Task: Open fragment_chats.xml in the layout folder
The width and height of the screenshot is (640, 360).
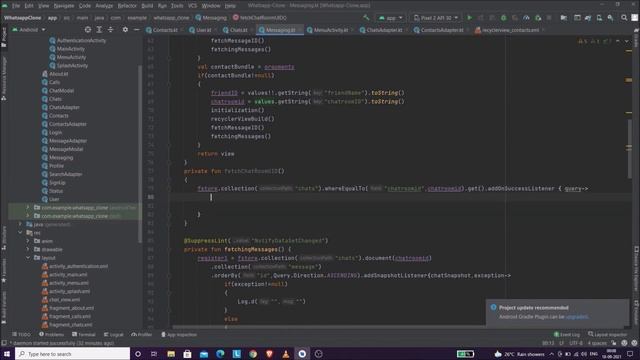Action: [71, 325]
